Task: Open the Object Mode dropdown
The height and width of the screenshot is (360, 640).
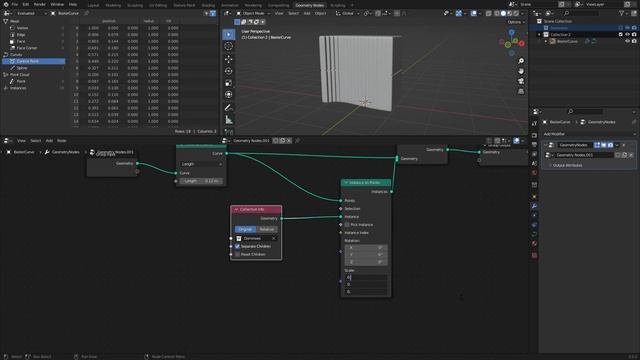Action: (x=253, y=13)
